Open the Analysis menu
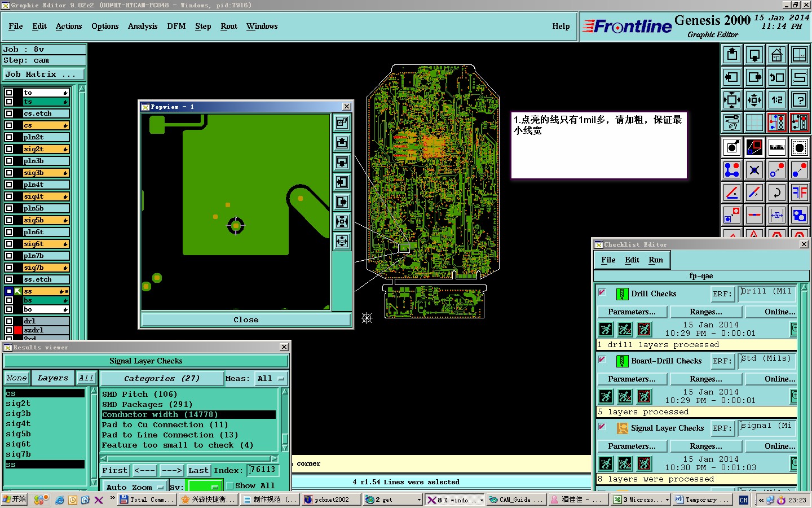 pyautogui.click(x=143, y=26)
